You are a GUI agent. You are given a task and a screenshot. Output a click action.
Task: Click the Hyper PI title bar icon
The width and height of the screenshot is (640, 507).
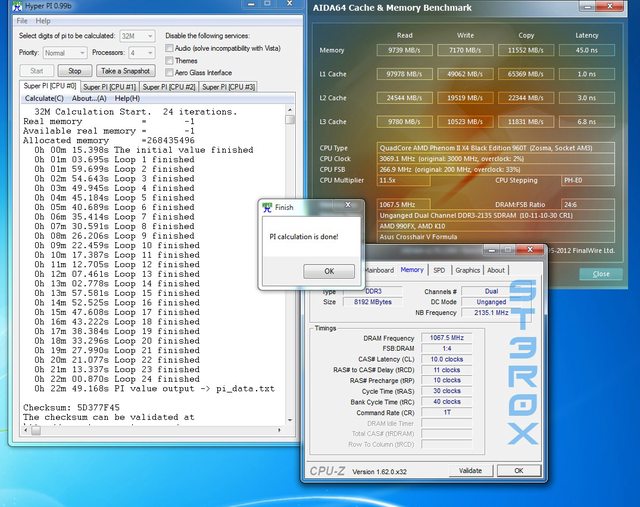click(17, 6)
